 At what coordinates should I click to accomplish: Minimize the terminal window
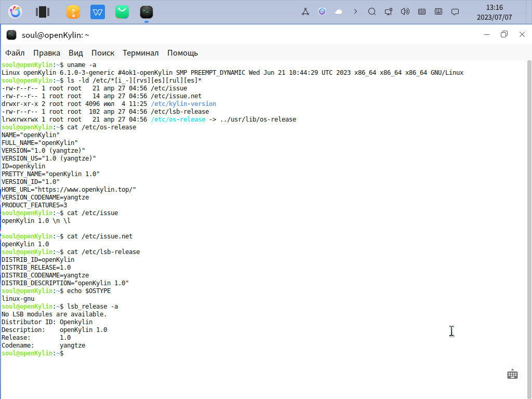coord(486,34)
